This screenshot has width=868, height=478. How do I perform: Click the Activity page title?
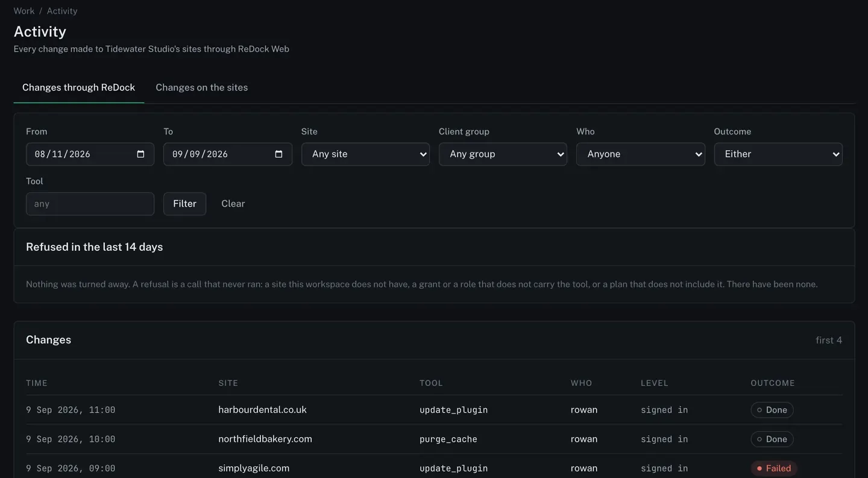(x=40, y=31)
